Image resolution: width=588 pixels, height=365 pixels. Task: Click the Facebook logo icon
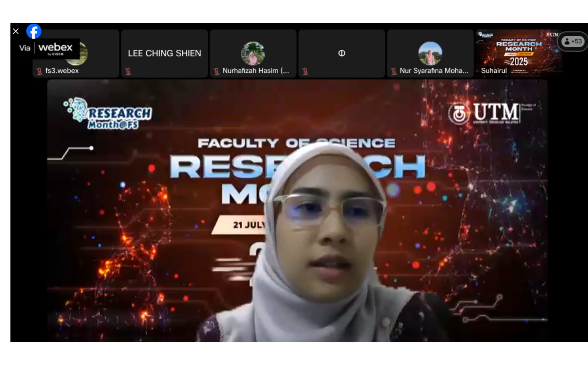click(x=34, y=31)
